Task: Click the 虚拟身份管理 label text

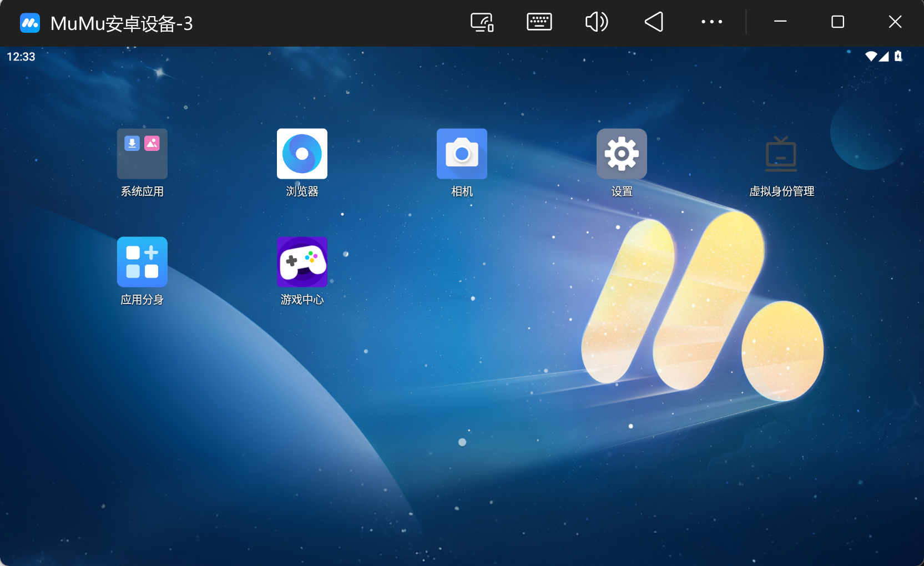Action: tap(781, 191)
